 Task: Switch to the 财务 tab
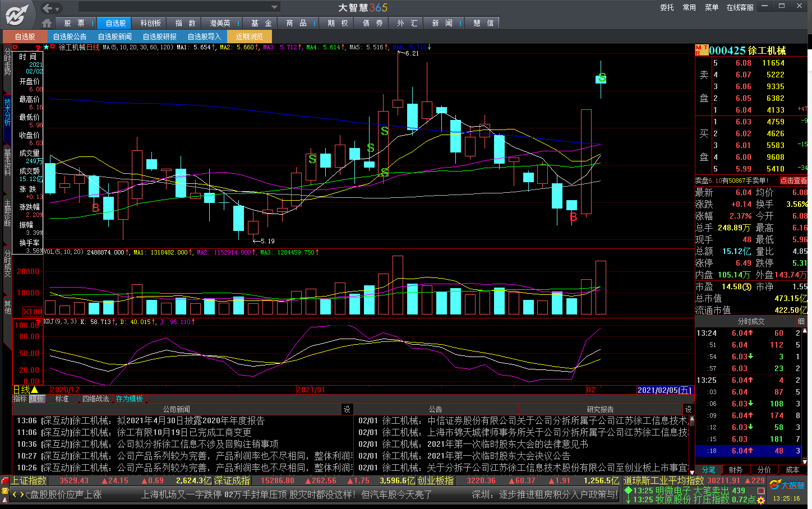click(736, 469)
